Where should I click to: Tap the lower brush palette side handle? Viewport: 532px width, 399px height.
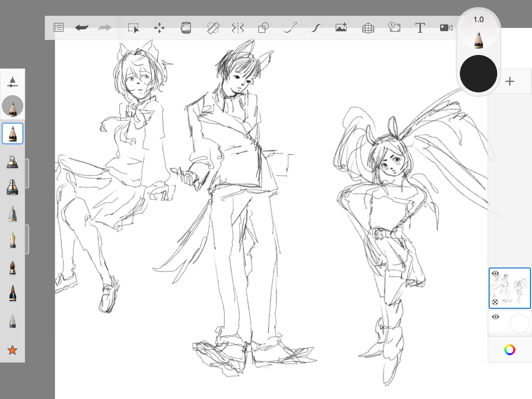tap(27, 239)
